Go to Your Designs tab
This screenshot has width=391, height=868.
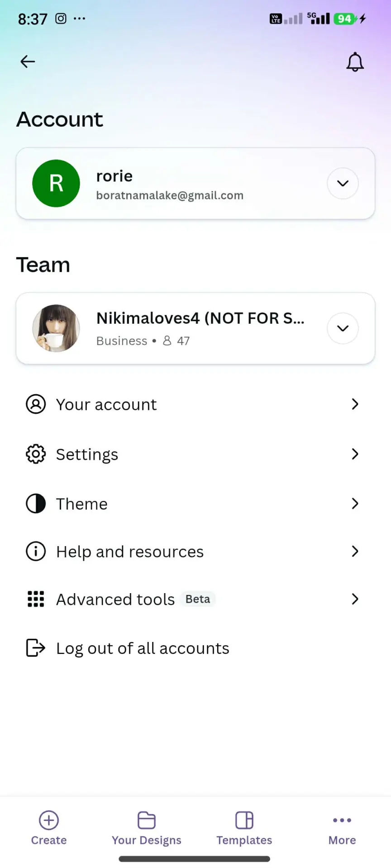point(147,828)
